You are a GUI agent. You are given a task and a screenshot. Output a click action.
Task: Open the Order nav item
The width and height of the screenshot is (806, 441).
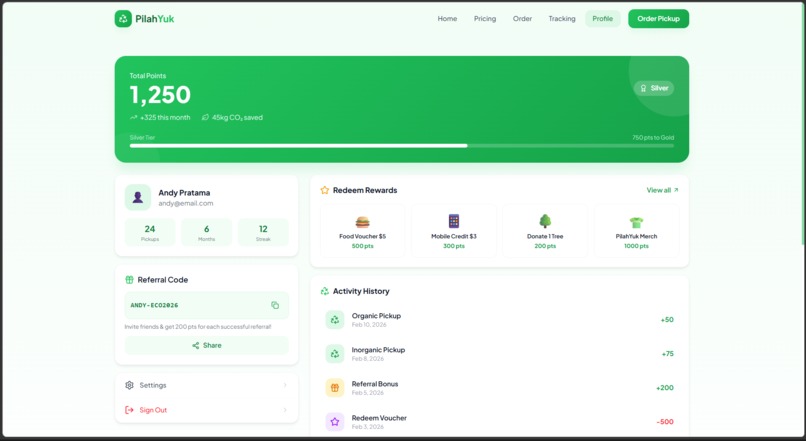click(x=522, y=19)
